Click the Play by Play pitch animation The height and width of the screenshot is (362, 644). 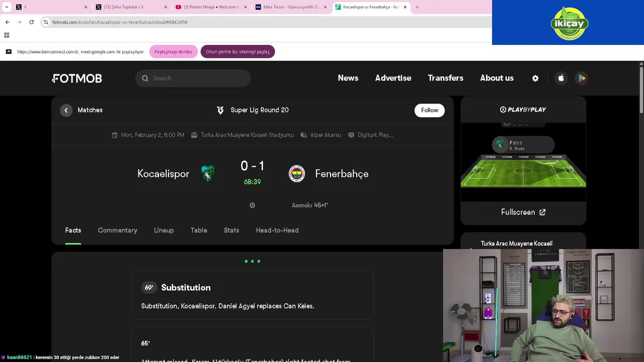click(x=523, y=162)
